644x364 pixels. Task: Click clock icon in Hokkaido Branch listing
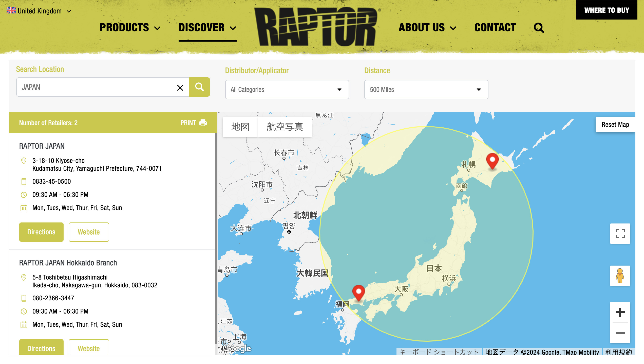[x=24, y=311]
